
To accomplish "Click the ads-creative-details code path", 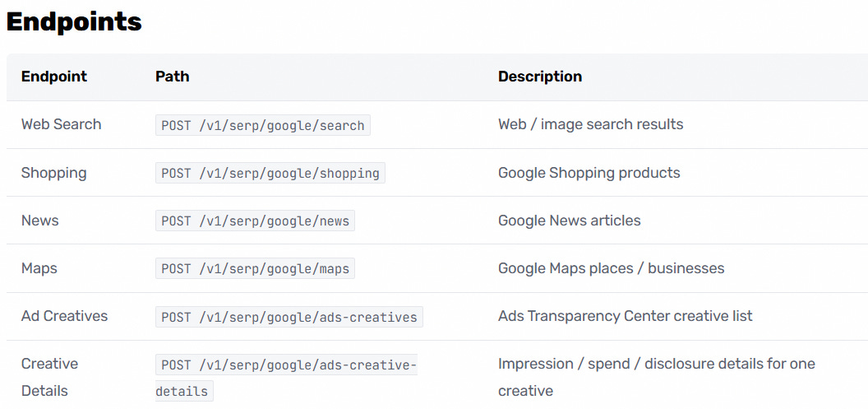I will (x=286, y=378).
